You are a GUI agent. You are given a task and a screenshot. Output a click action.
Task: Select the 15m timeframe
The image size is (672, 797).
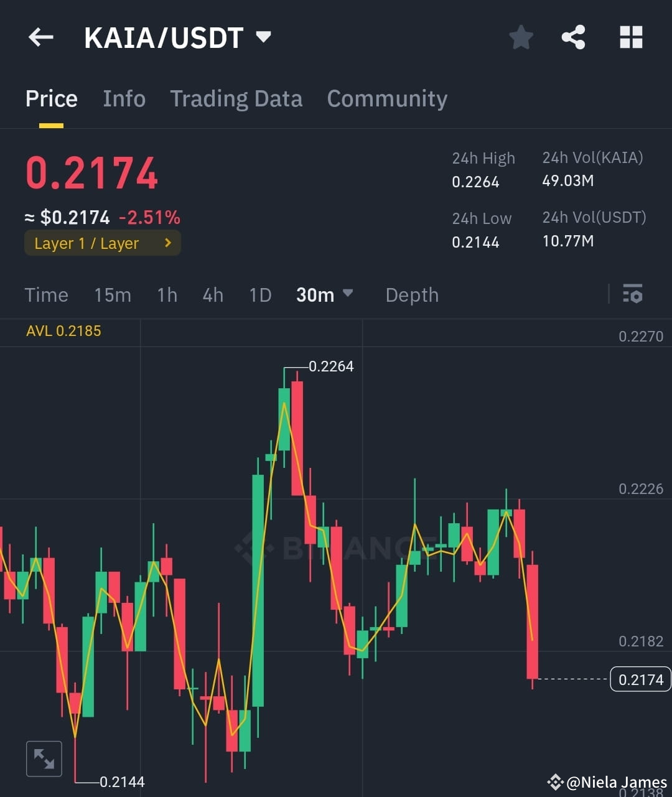click(113, 295)
